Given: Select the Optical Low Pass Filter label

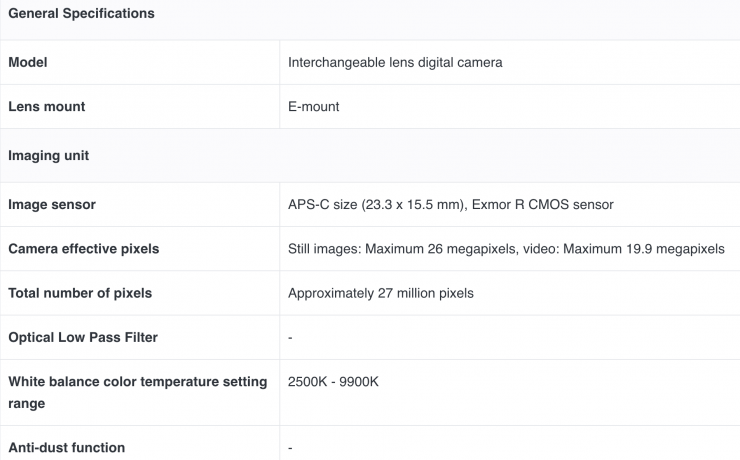Looking at the screenshot, I should [83, 337].
